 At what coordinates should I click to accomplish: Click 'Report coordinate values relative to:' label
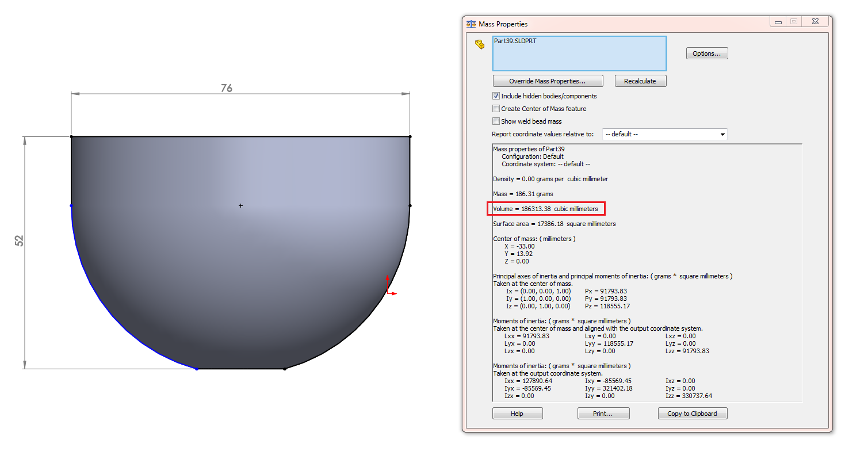point(543,134)
